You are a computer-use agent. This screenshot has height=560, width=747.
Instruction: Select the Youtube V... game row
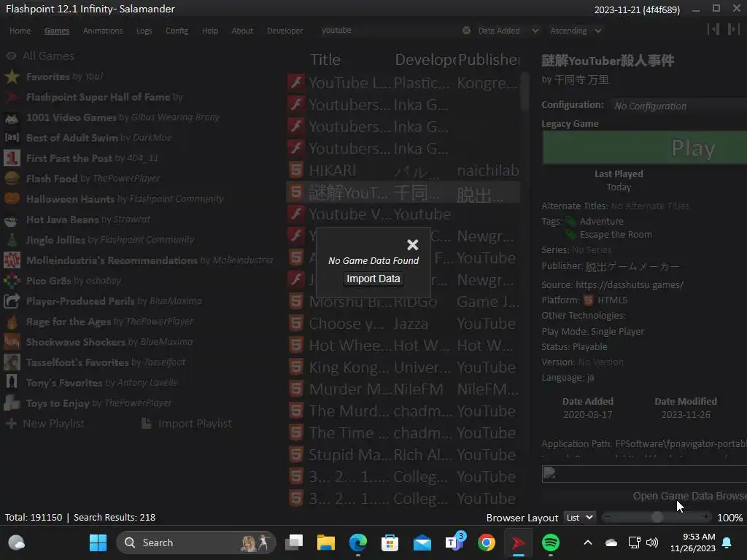click(403, 214)
